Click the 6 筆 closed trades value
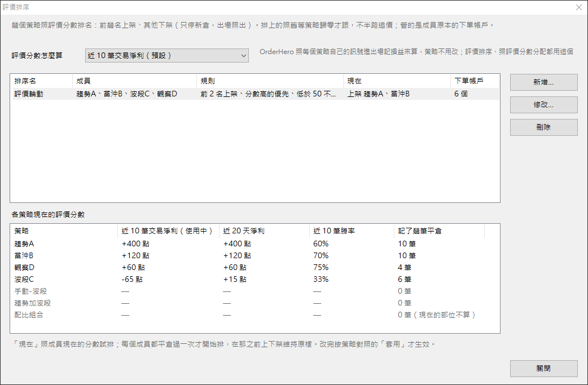 pos(405,280)
